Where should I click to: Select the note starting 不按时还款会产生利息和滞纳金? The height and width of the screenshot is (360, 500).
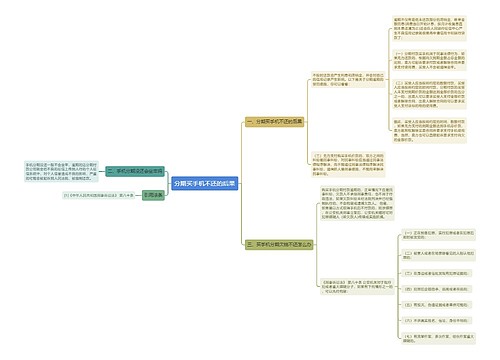pos(348,80)
